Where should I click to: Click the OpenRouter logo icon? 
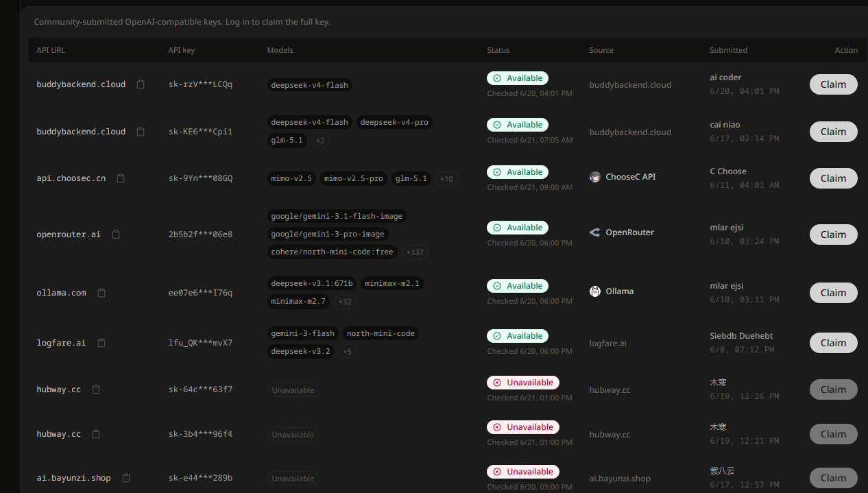tap(595, 232)
